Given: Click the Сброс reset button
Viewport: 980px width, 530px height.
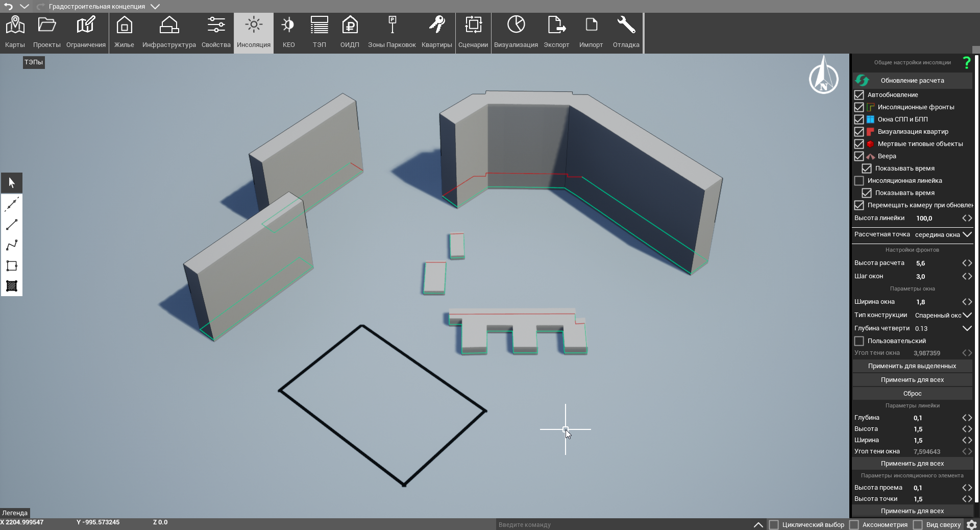Looking at the screenshot, I should point(912,394).
